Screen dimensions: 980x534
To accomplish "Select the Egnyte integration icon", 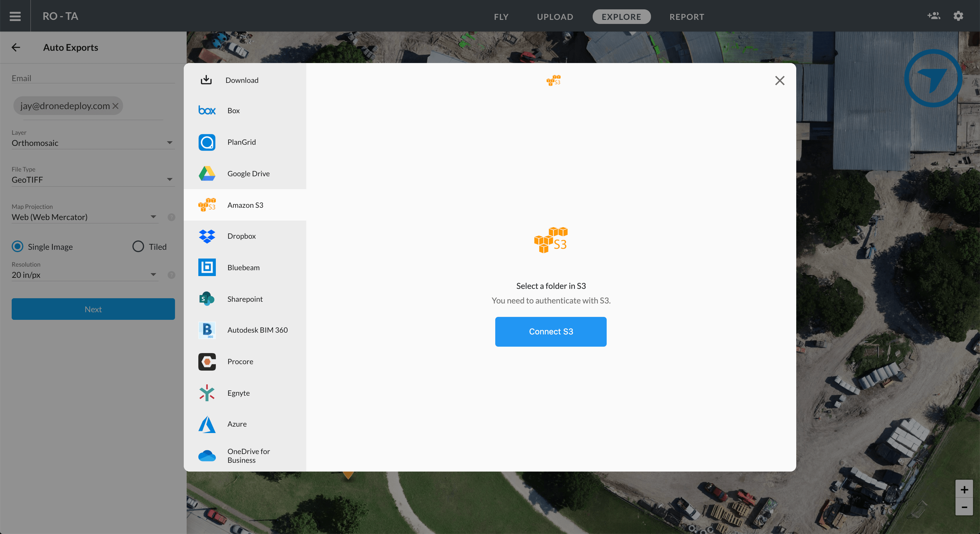I will (x=206, y=393).
